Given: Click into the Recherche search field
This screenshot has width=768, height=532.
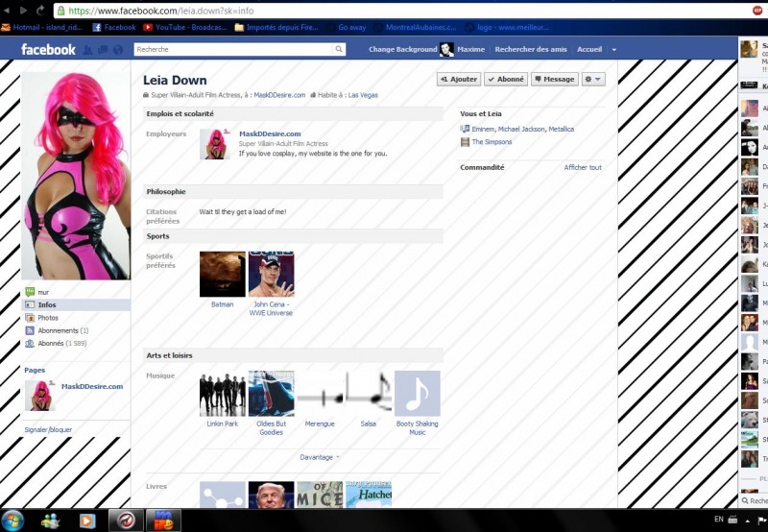Looking at the screenshot, I should (x=233, y=49).
